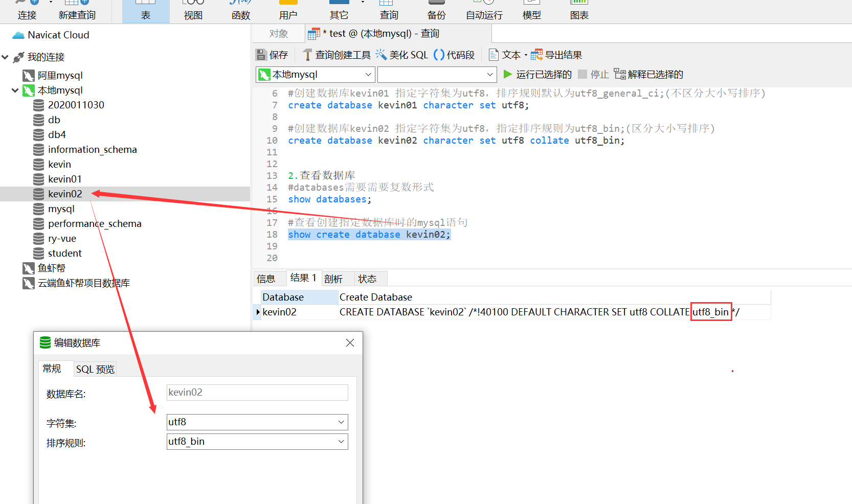Select the 2020011030 database icon

click(38, 105)
